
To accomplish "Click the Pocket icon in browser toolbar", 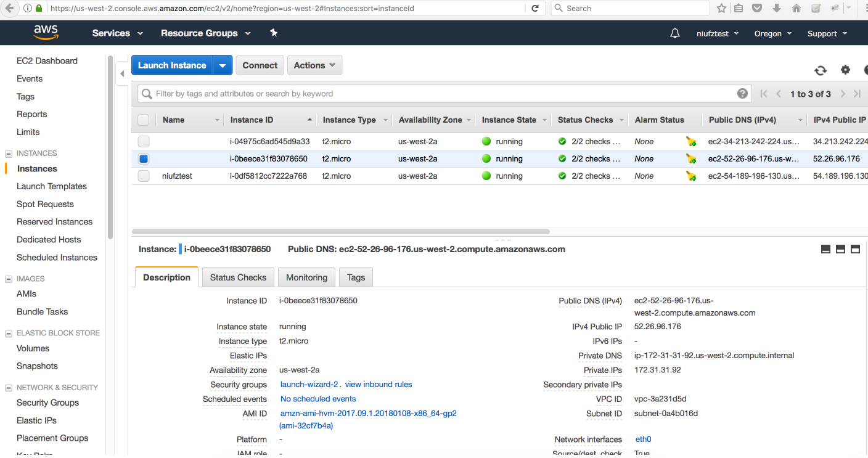I will 757,8.
